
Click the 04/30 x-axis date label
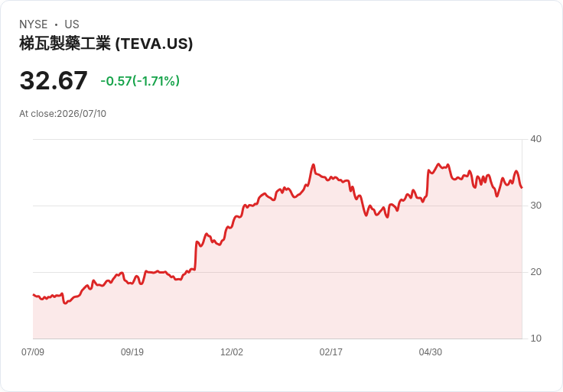(430, 352)
